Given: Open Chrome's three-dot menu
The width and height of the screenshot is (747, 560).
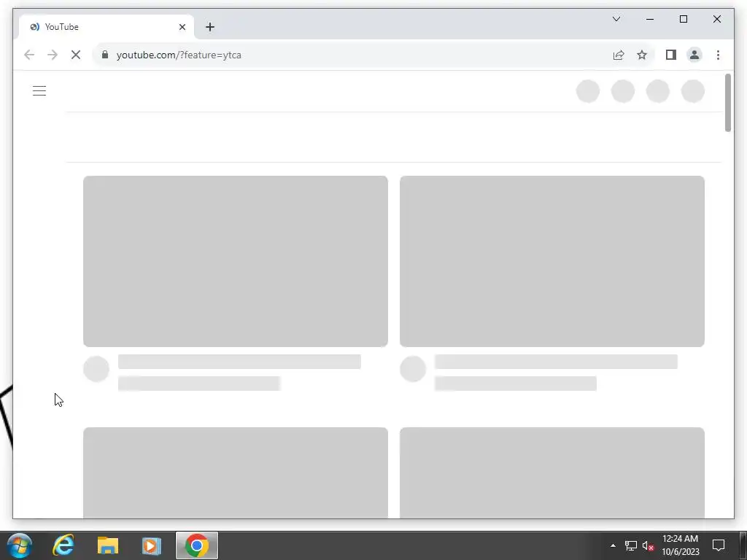Looking at the screenshot, I should 718,55.
